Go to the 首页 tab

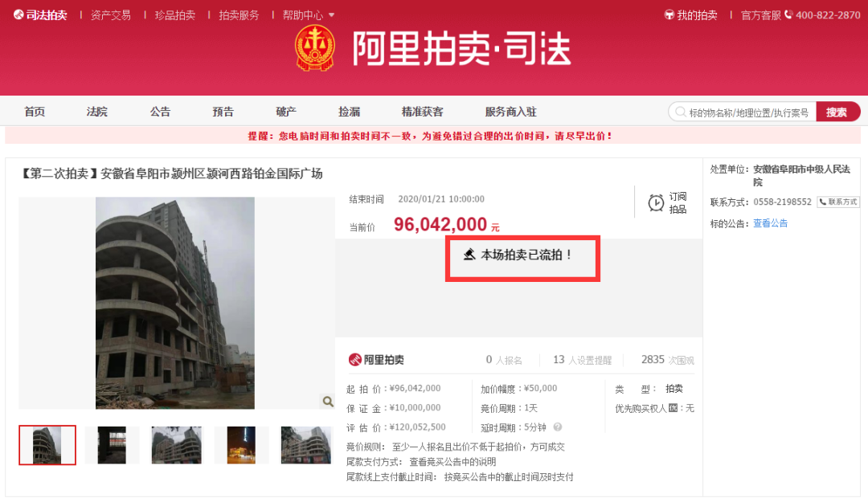pyautogui.click(x=35, y=112)
